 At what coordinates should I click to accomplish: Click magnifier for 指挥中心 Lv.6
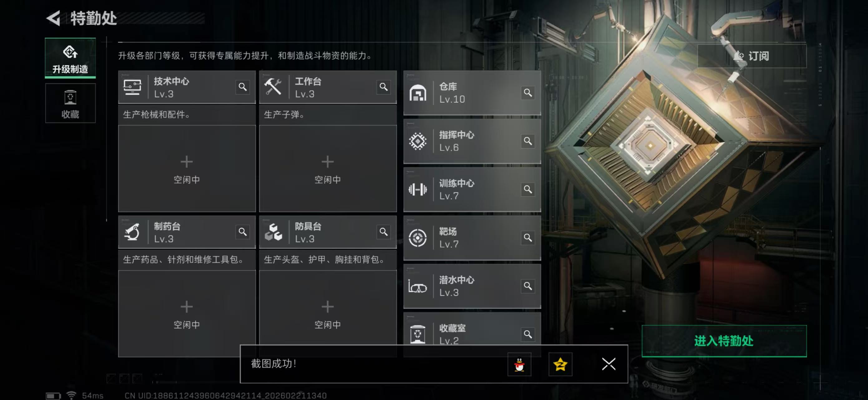528,141
